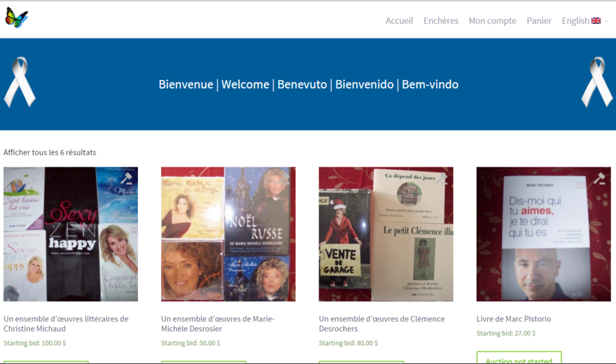The width and height of the screenshot is (616, 364).
Task: Click gavel icon on Clémence Desrochers image
Action: 442,178
